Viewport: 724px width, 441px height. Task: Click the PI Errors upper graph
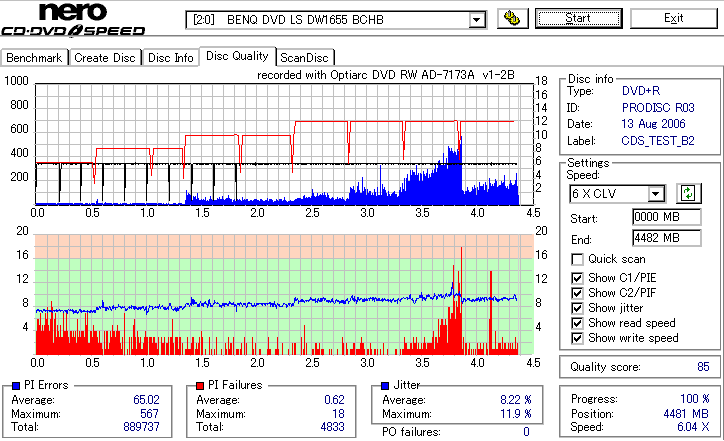pyautogui.click(x=284, y=144)
